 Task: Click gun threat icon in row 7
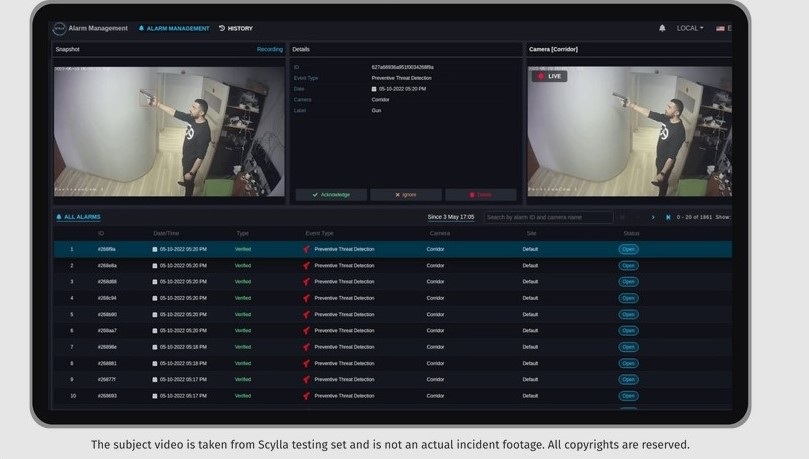[307, 347]
